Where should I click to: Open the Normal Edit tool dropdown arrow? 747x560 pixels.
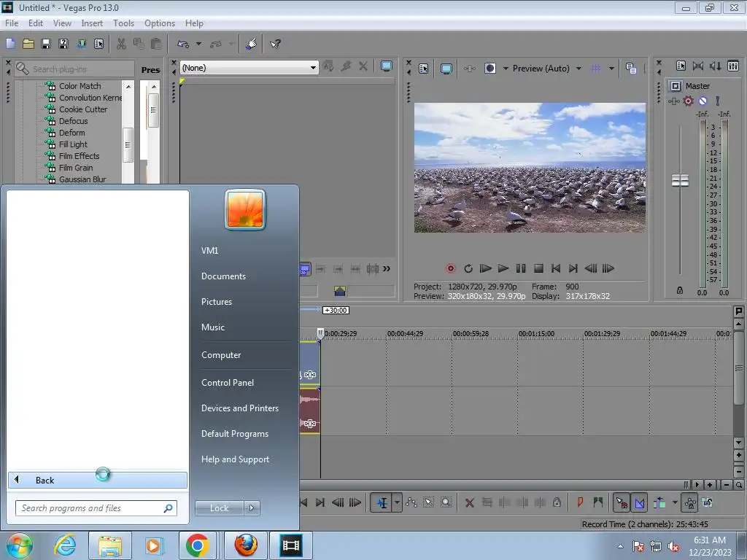point(397,502)
